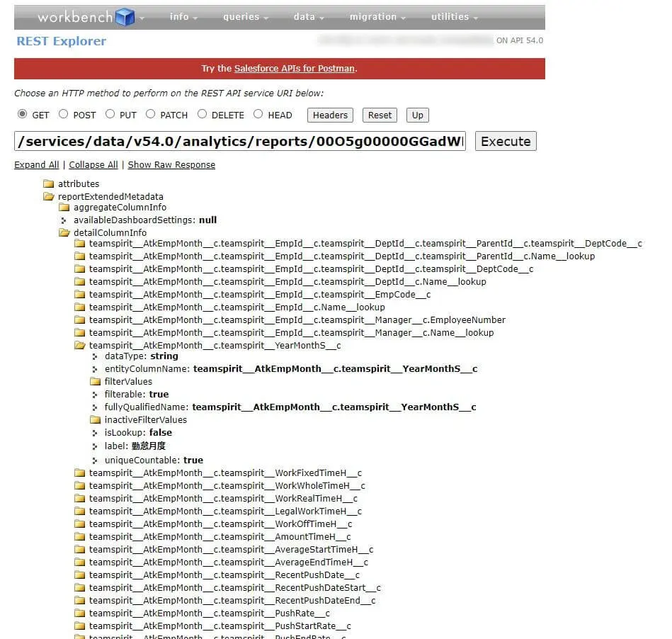Select the DELETE method radio button
Image resolution: width=672 pixels, height=639 pixels.
(x=203, y=114)
